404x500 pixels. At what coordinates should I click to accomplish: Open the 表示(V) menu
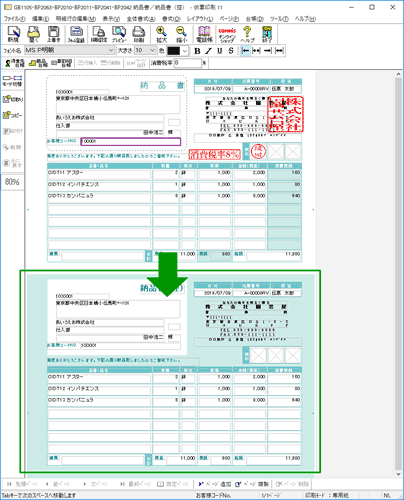pyautogui.click(x=111, y=19)
